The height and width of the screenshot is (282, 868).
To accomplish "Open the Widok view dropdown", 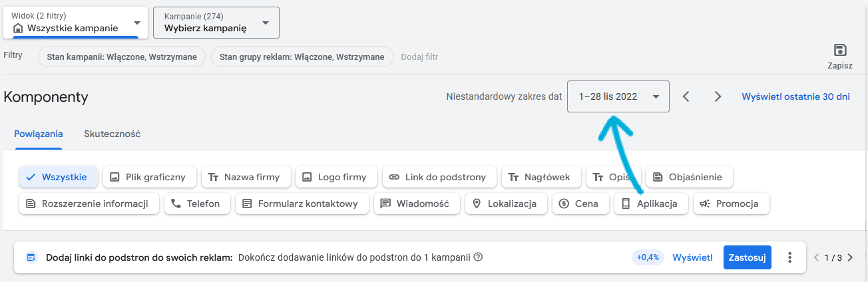I will pos(75,23).
